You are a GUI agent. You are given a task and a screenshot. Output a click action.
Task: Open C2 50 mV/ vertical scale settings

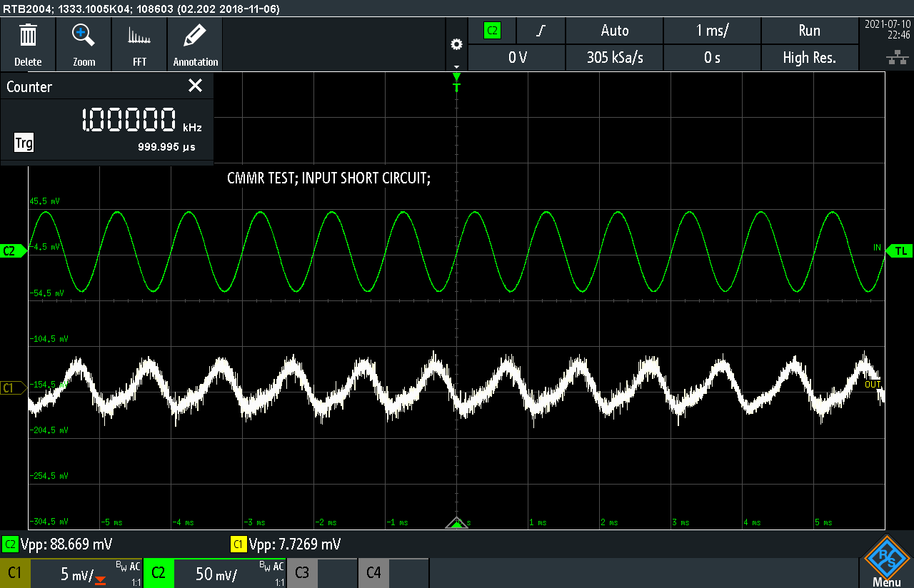coord(214,573)
